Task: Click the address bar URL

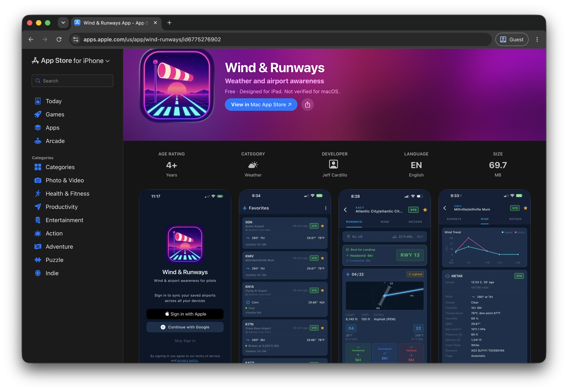Action: coord(152,39)
